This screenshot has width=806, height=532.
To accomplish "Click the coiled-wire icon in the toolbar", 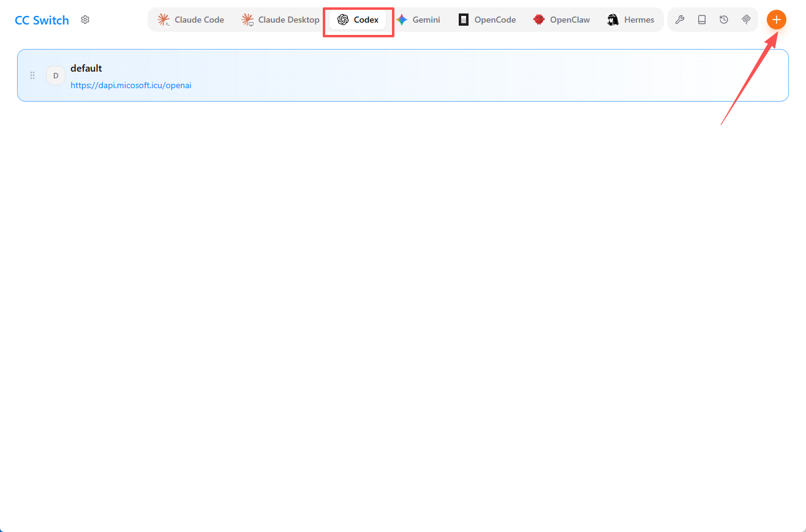I will click(746, 20).
